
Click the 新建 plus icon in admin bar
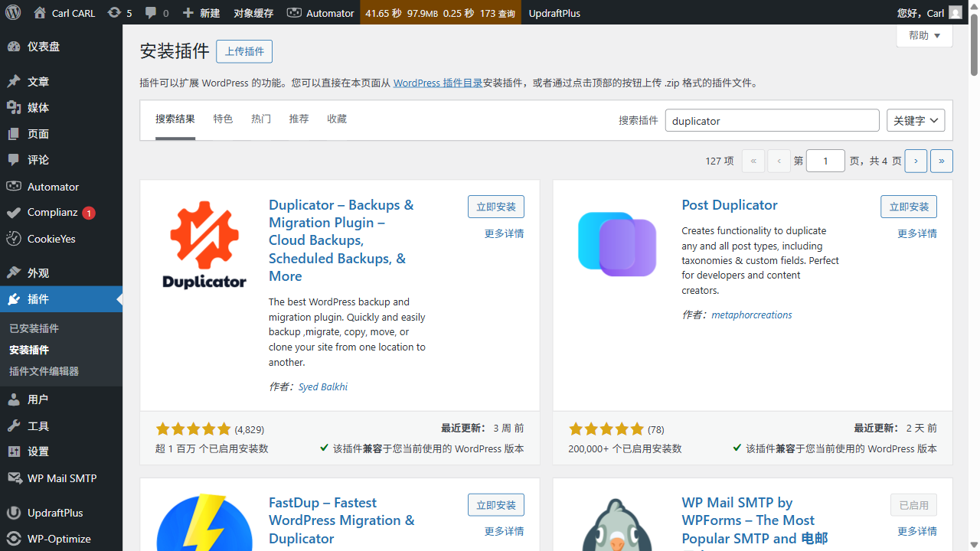pyautogui.click(x=187, y=12)
